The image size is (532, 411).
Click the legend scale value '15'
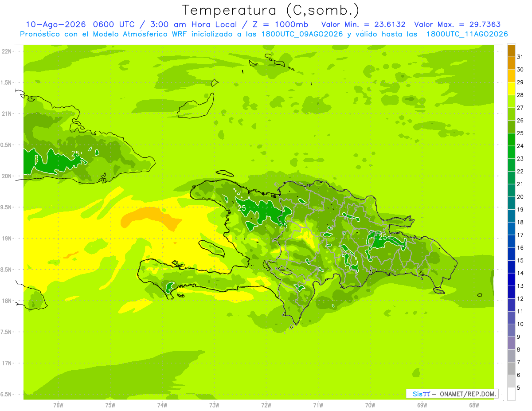(x=520, y=261)
